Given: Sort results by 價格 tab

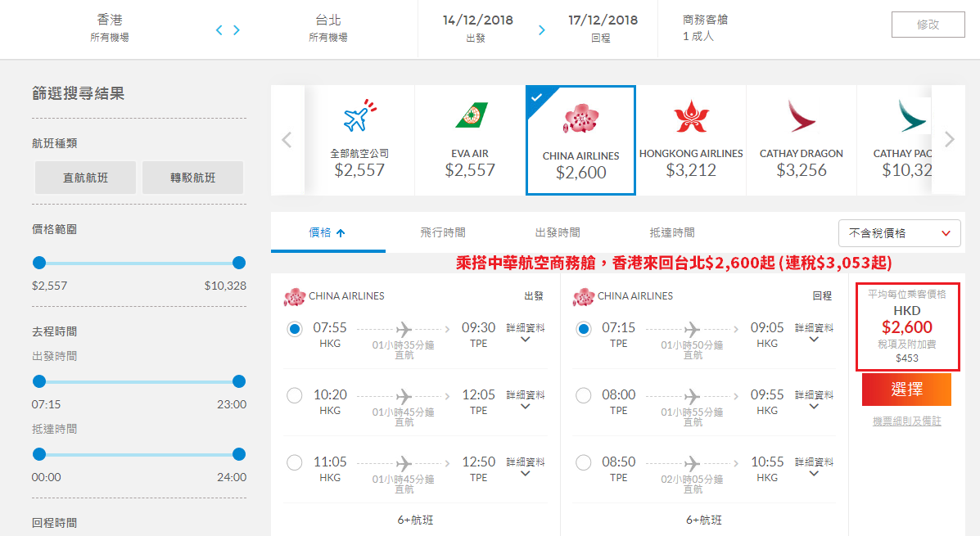Looking at the screenshot, I should (x=328, y=232).
